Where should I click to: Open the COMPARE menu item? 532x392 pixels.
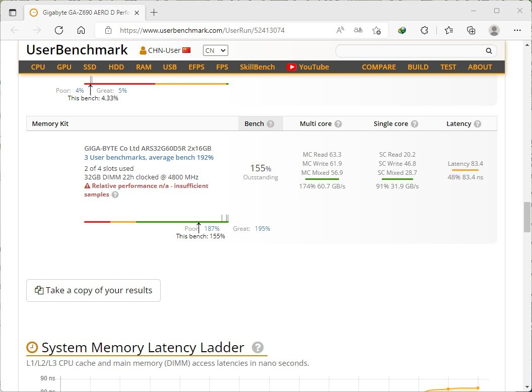379,67
